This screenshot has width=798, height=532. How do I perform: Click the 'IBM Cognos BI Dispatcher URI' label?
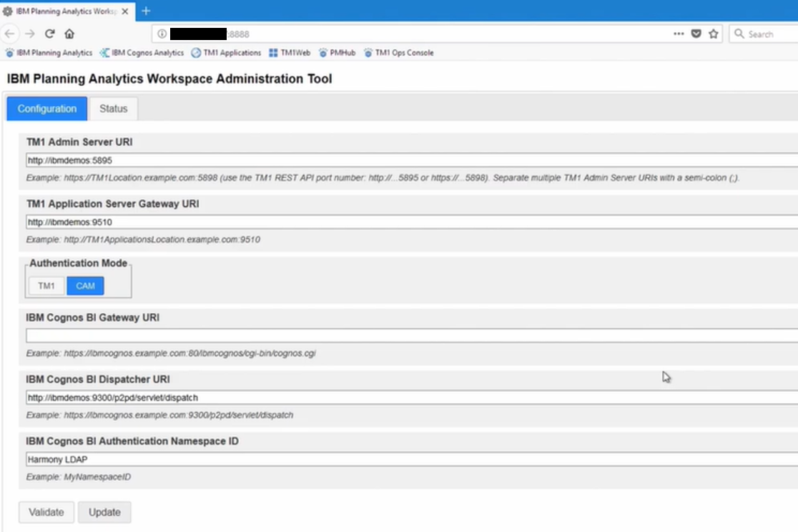[x=98, y=379]
